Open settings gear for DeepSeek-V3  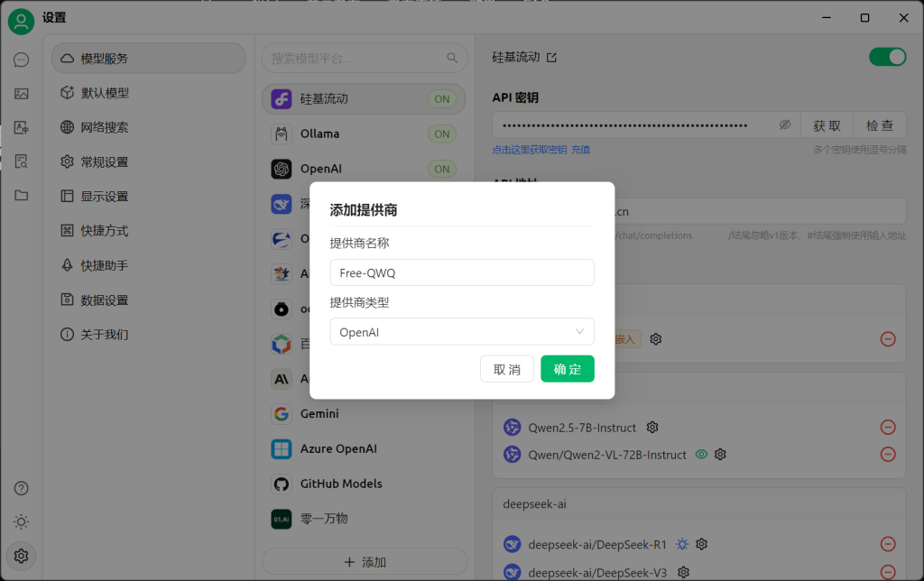click(684, 572)
